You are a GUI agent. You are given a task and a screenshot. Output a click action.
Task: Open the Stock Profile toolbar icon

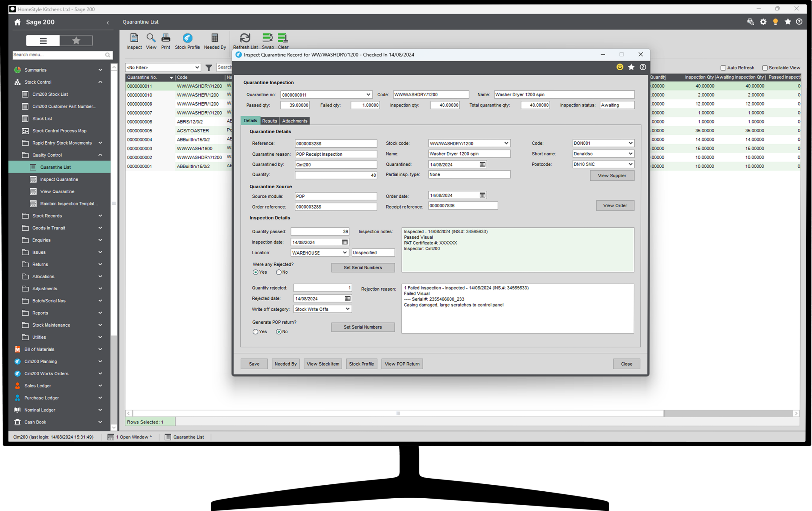pyautogui.click(x=187, y=38)
